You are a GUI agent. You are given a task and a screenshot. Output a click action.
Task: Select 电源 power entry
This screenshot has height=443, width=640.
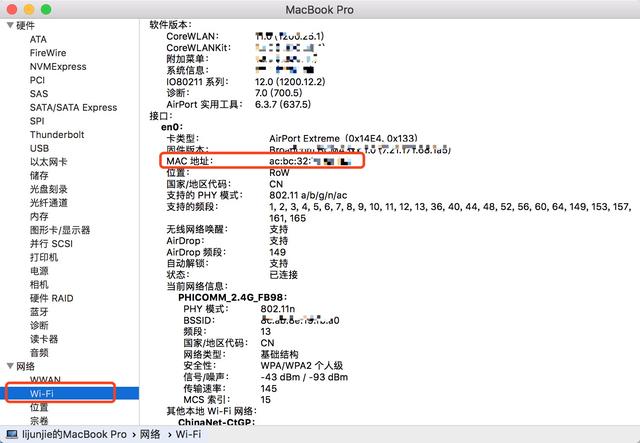[39, 271]
